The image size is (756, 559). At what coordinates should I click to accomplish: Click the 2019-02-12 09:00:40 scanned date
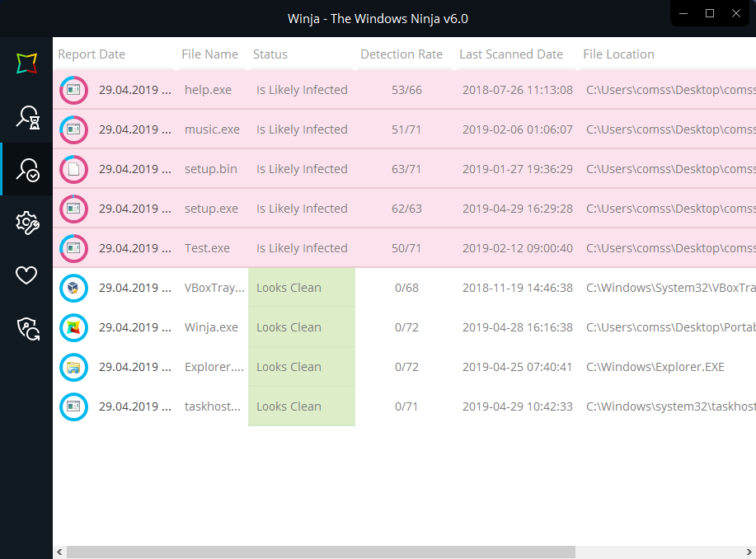(x=518, y=248)
